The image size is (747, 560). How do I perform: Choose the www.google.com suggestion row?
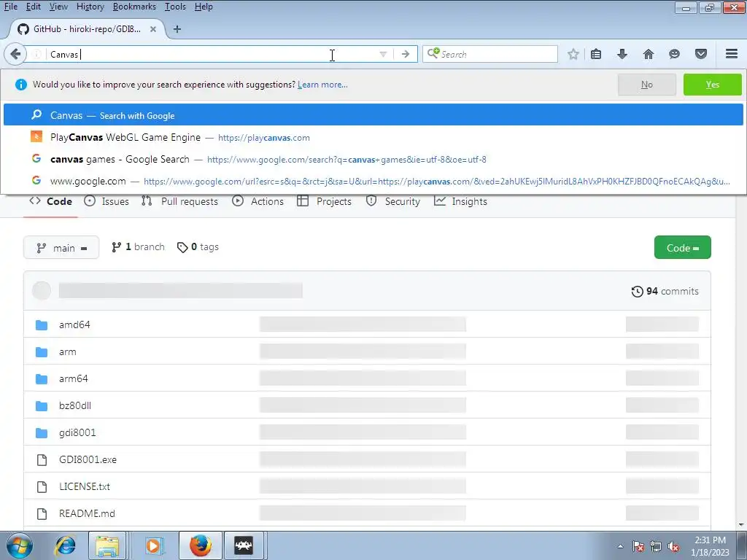click(x=373, y=181)
